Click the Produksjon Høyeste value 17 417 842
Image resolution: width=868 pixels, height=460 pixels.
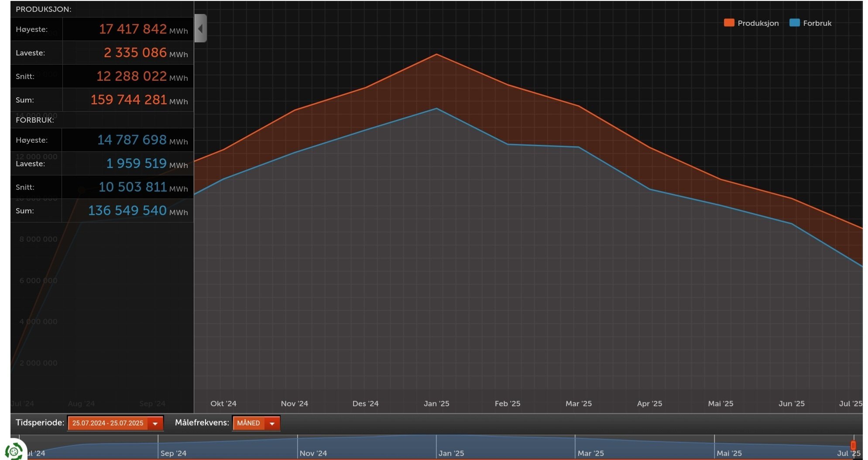tap(133, 29)
